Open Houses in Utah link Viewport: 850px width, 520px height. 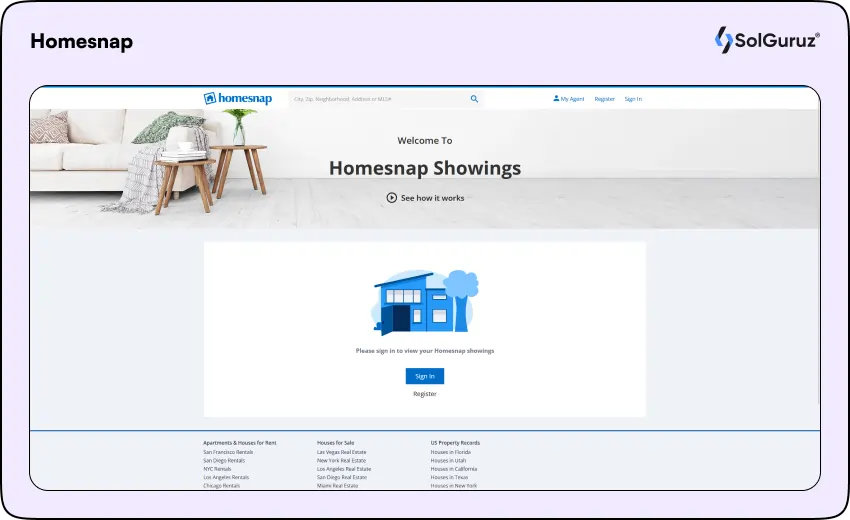click(448, 460)
